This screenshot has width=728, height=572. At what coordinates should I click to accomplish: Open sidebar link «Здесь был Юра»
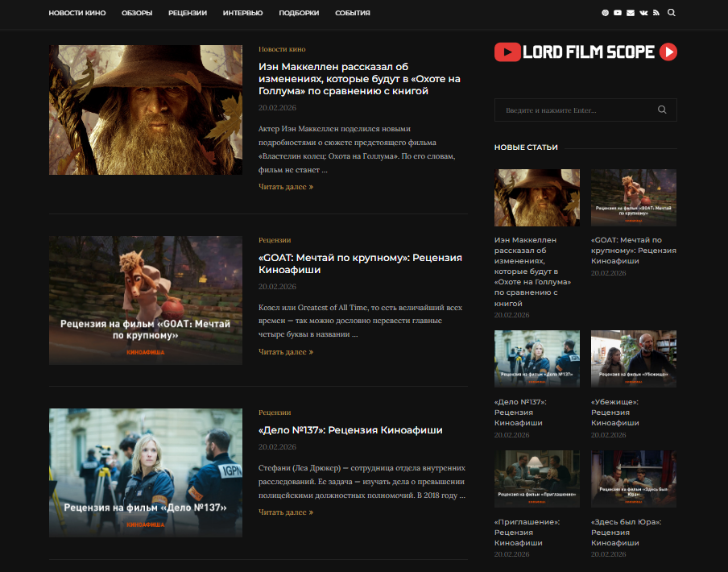(627, 532)
